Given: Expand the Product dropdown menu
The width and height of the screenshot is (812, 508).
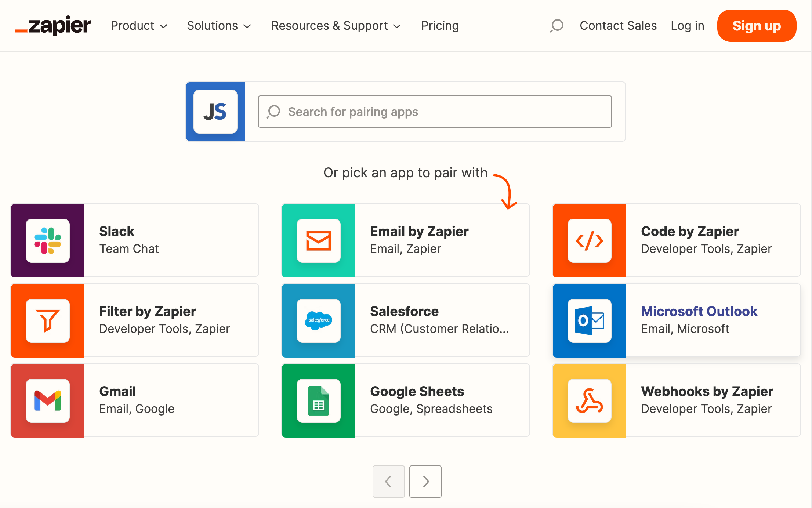Looking at the screenshot, I should pyautogui.click(x=139, y=26).
